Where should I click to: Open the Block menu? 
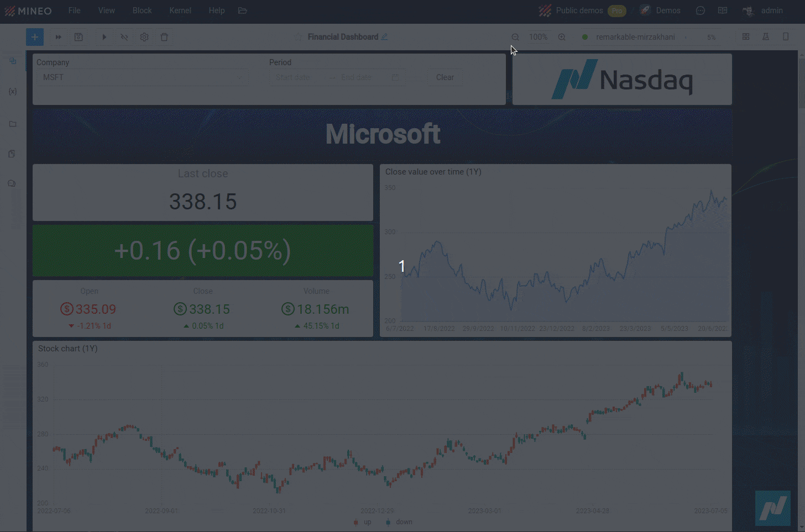coord(142,10)
